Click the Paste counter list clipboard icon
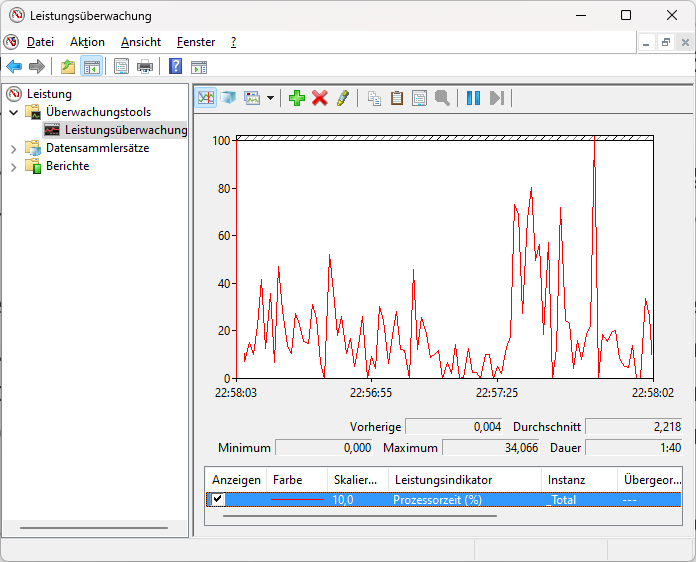696x562 pixels. click(397, 98)
